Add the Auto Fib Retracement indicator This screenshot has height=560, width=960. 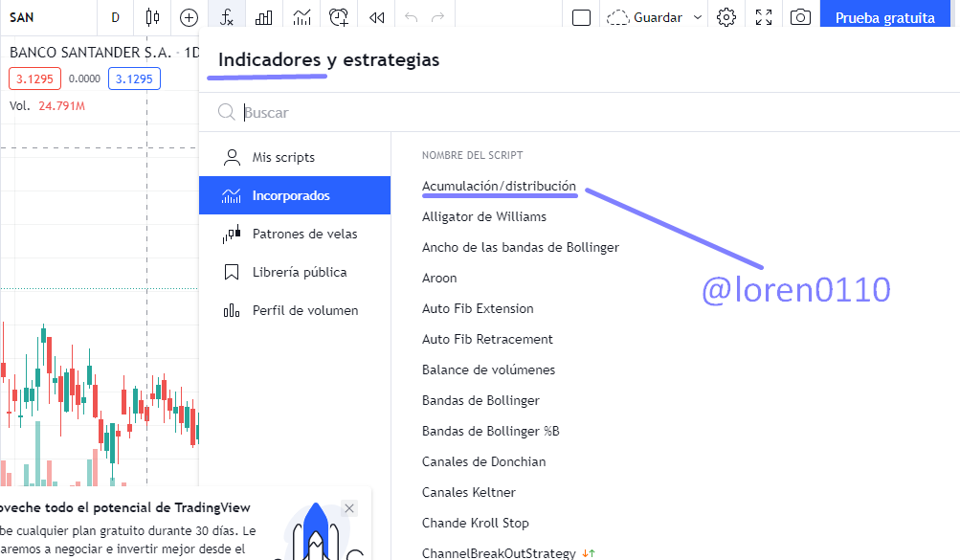(x=487, y=339)
